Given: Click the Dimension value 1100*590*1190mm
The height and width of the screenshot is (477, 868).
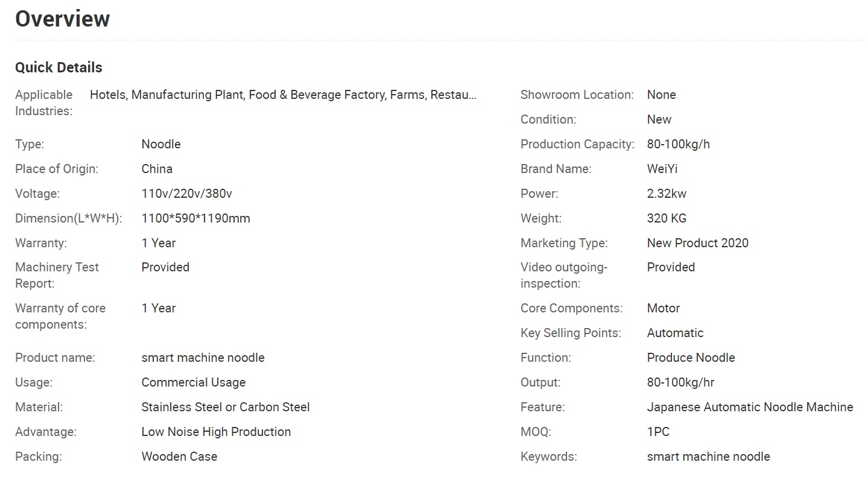Looking at the screenshot, I should (196, 218).
